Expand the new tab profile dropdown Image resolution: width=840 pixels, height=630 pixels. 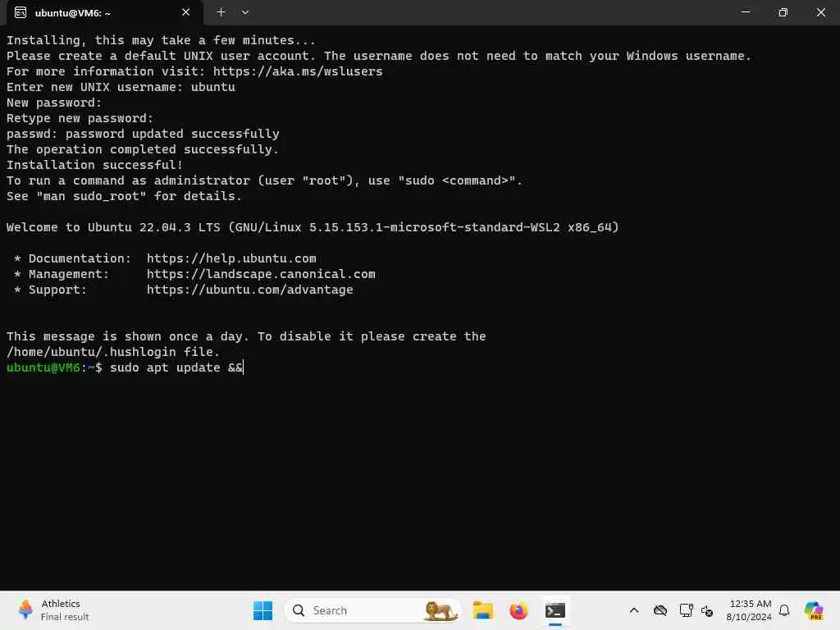click(244, 11)
